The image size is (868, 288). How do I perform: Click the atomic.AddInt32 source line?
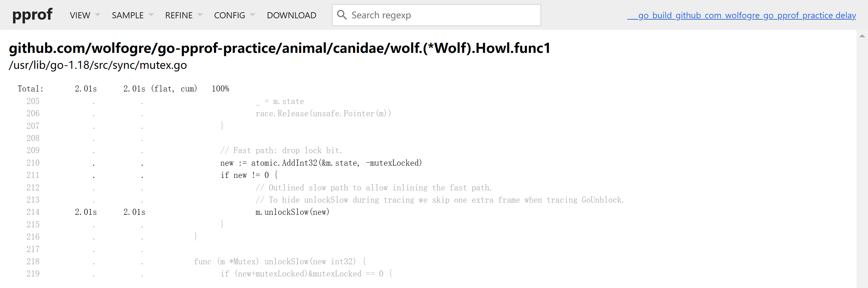[x=321, y=163]
